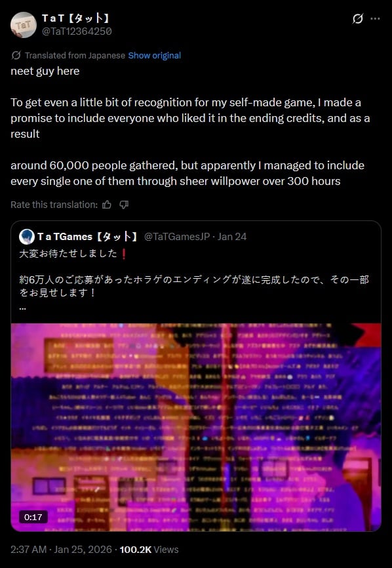Open the 2:37 AM · Jan 25, 2026 timestamp
The height and width of the screenshot is (568, 392).
tap(61, 550)
